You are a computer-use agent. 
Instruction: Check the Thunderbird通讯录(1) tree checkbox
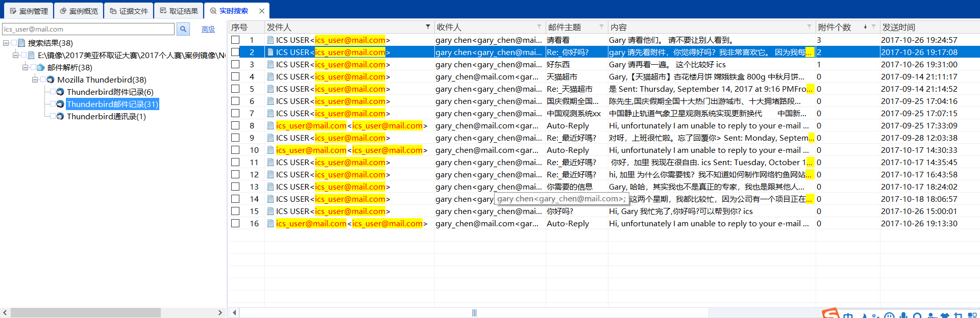click(53, 116)
